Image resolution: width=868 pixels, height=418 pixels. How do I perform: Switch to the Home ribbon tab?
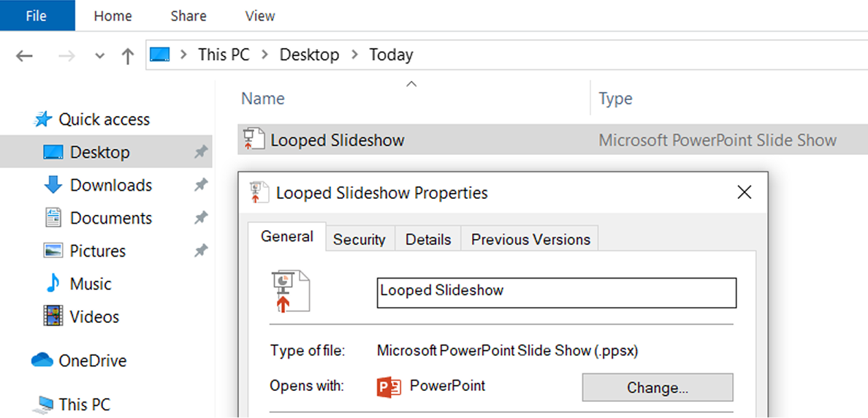click(113, 16)
